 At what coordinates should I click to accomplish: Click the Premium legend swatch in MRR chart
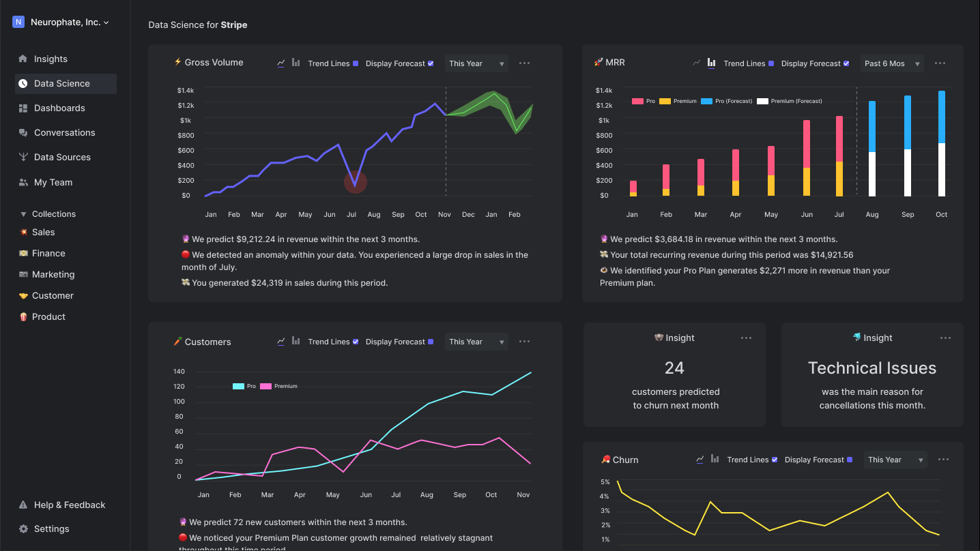coord(665,101)
